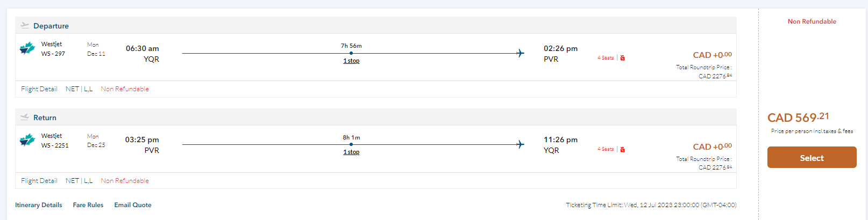Show the 1 stop details for return
868x220 pixels.
click(351, 152)
